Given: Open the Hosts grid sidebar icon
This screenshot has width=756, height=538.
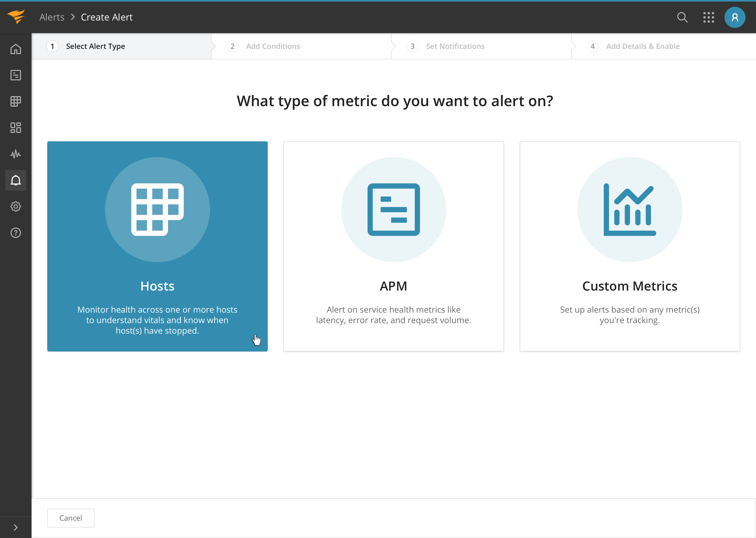Looking at the screenshot, I should click(15, 101).
